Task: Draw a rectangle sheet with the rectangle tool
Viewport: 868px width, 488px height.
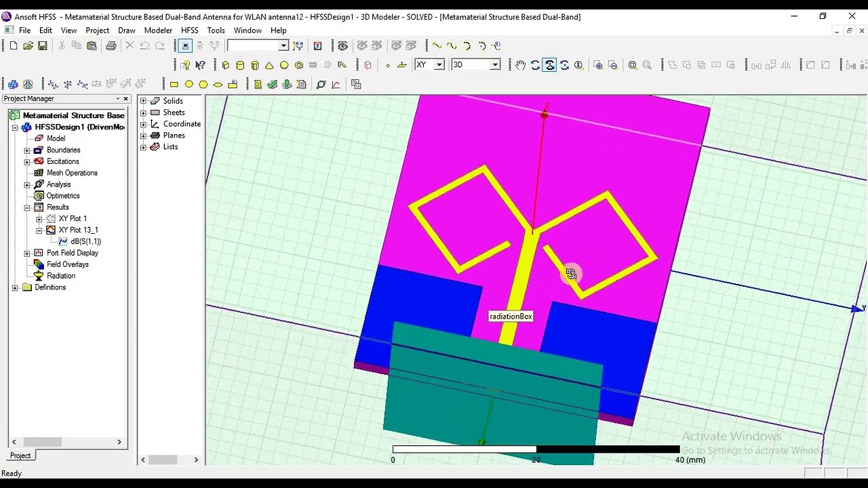Action: [x=174, y=85]
